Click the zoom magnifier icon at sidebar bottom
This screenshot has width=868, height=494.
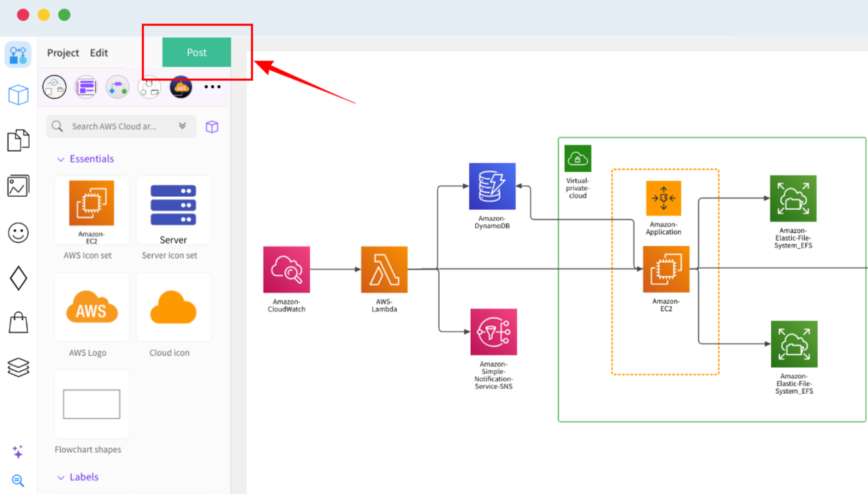pyautogui.click(x=18, y=480)
